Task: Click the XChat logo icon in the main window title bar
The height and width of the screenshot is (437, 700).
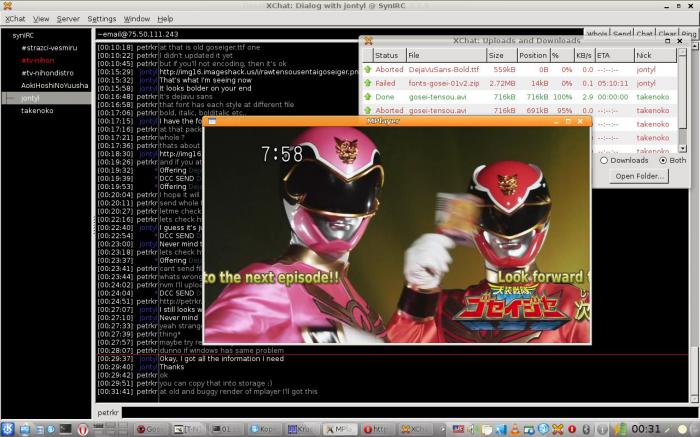Action: coord(7,5)
